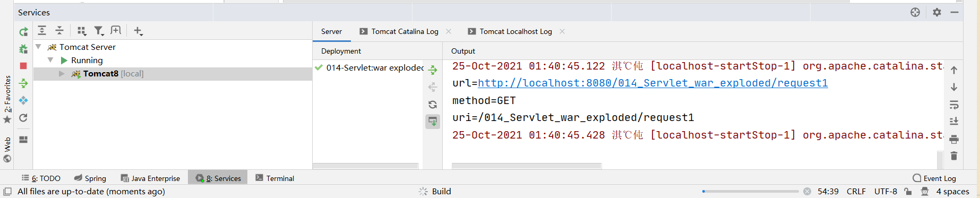
Task: Click tool window quick-access icon in status bar
Action: click(7, 192)
